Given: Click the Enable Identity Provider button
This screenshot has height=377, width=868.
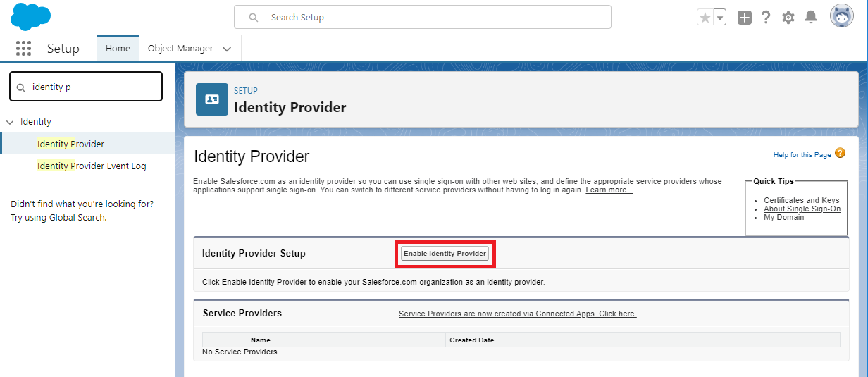Looking at the screenshot, I should (445, 254).
